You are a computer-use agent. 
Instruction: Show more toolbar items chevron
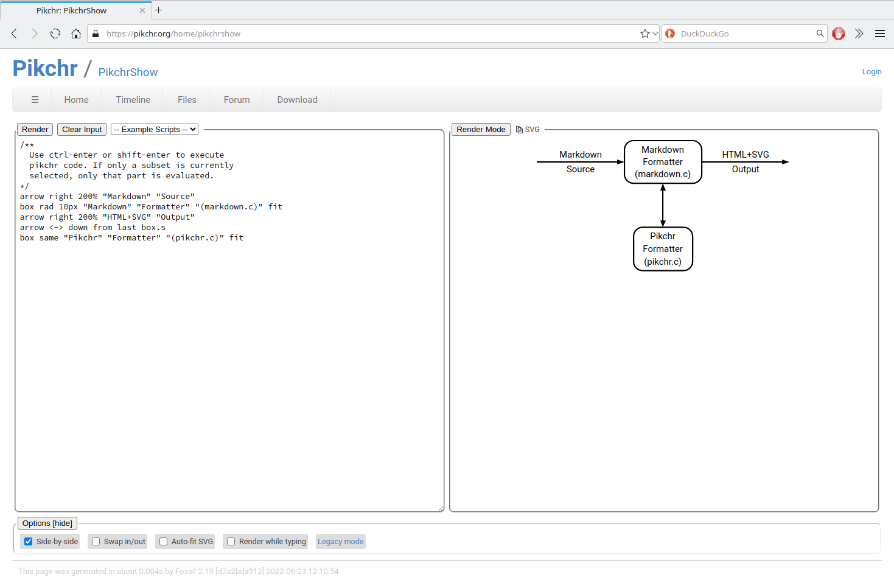click(859, 33)
